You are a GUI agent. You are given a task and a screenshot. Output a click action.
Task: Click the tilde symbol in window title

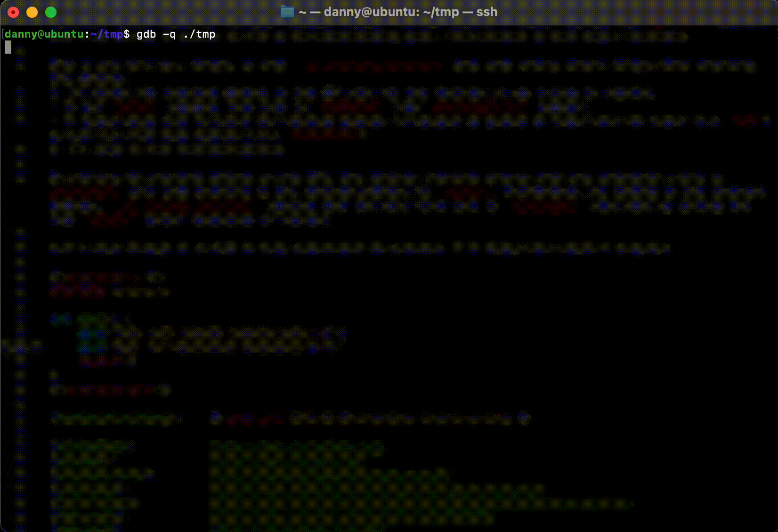pos(302,12)
